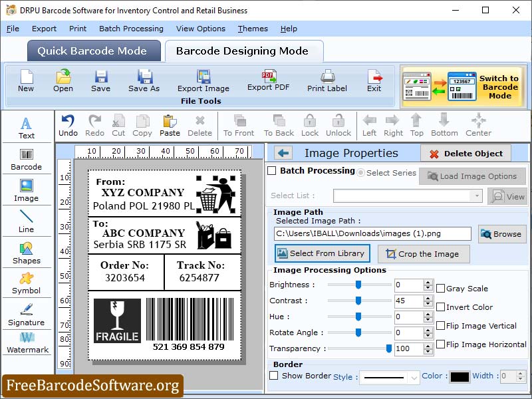Bring object To Front
The height and width of the screenshot is (399, 532).
[x=239, y=126]
